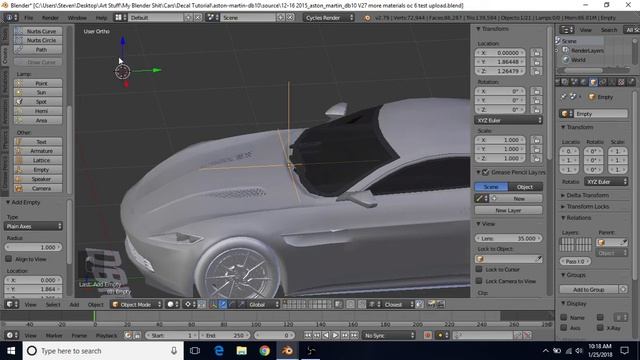
Task: Add an Area lamp
Action: [x=38, y=120]
